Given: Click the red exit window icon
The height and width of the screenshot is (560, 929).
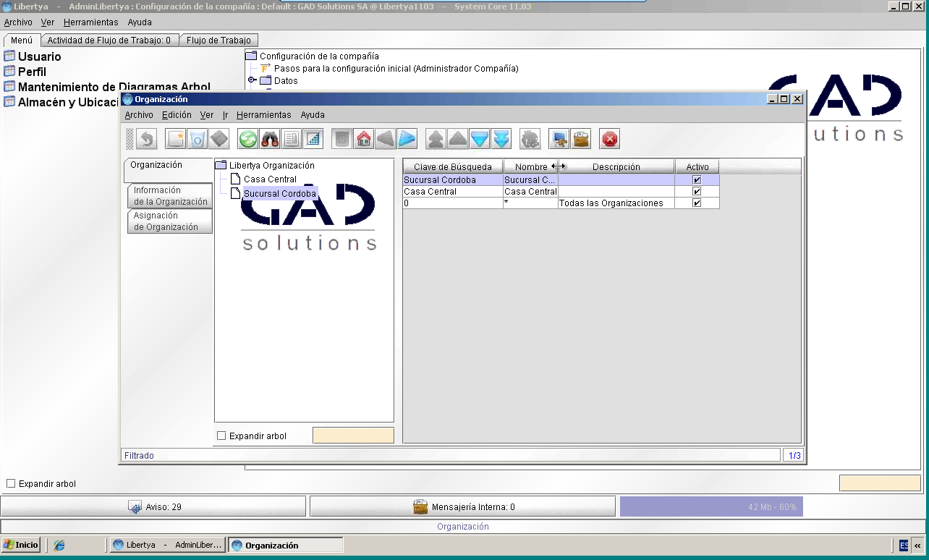Looking at the screenshot, I should point(610,139).
